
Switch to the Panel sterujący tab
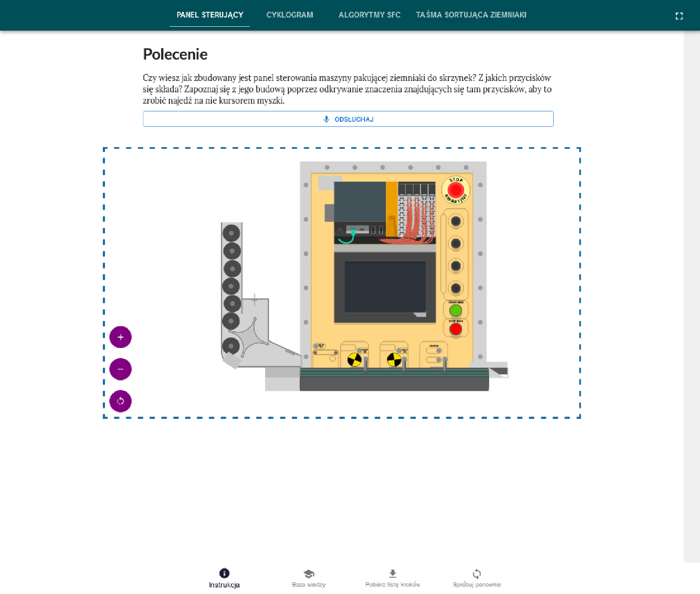pyautogui.click(x=210, y=15)
